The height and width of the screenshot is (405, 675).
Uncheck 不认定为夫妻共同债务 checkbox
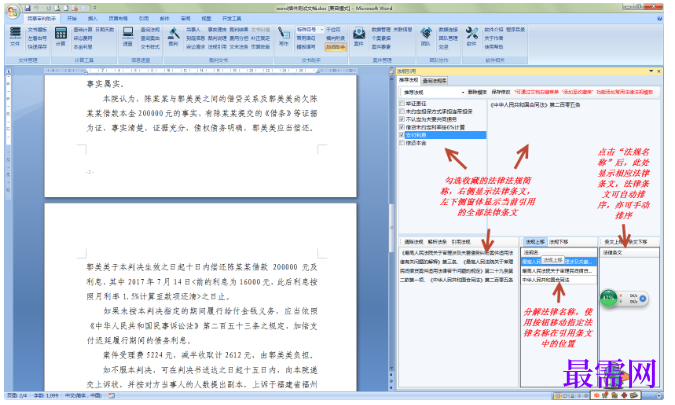pyautogui.click(x=402, y=119)
